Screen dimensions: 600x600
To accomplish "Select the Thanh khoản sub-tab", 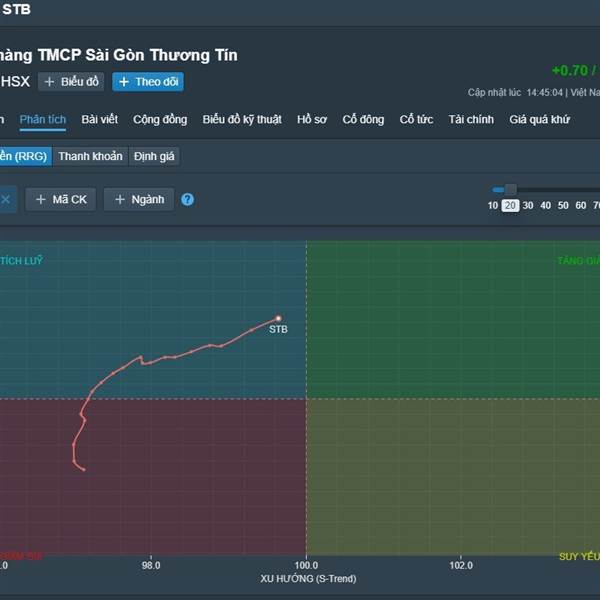I will point(91,156).
